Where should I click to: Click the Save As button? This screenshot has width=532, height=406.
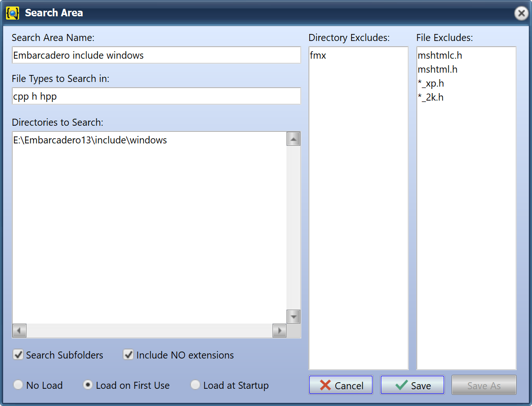click(484, 385)
